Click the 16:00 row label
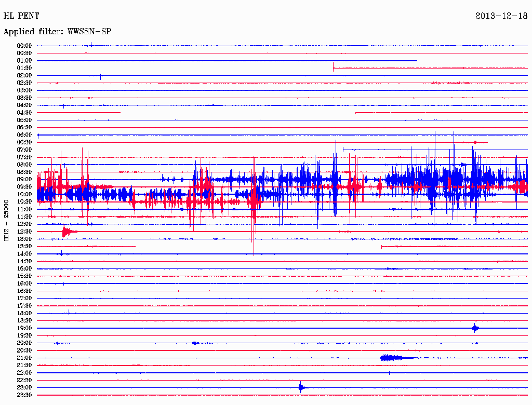Screen dimensions: 532x405 24,284
